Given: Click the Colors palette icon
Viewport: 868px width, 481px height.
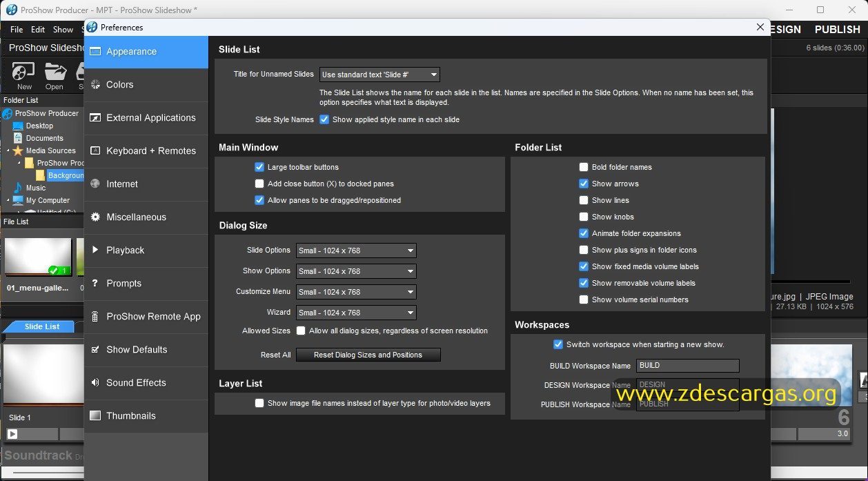Looking at the screenshot, I should click(x=95, y=85).
